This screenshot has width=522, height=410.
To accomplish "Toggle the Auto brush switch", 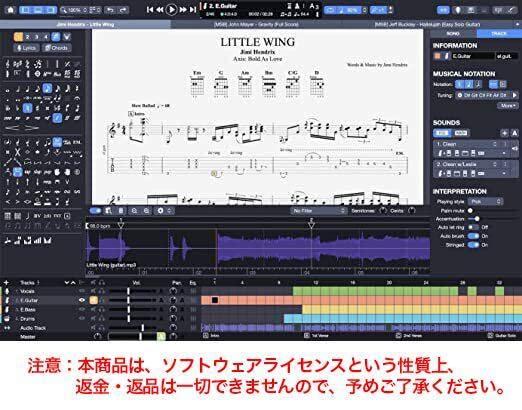I will point(473,236).
